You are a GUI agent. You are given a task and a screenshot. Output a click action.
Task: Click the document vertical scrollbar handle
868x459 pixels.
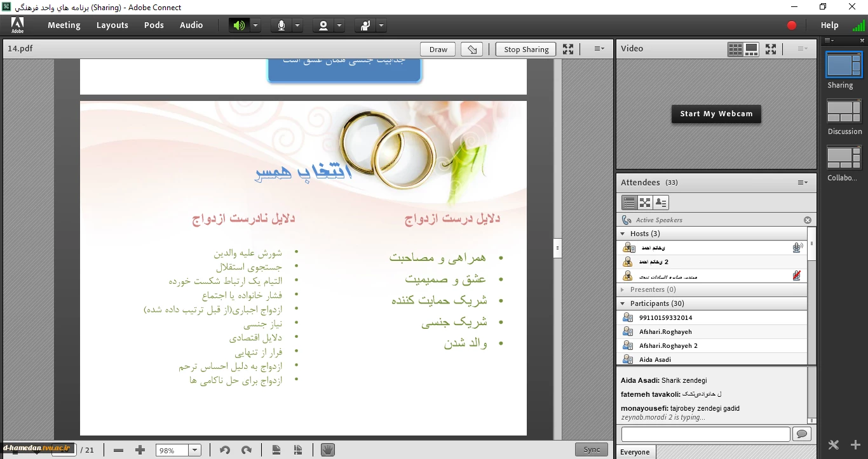[558, 248]
